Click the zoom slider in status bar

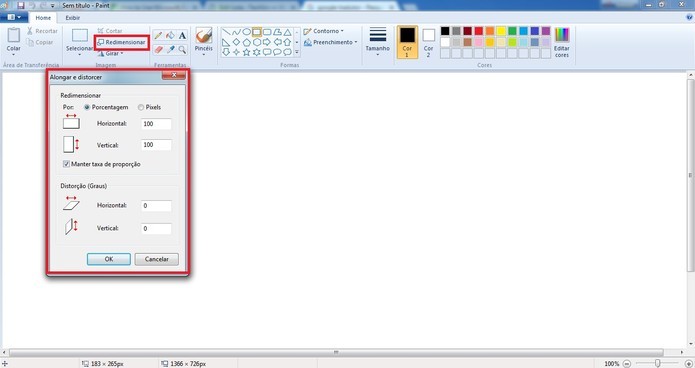click(657, 364)
